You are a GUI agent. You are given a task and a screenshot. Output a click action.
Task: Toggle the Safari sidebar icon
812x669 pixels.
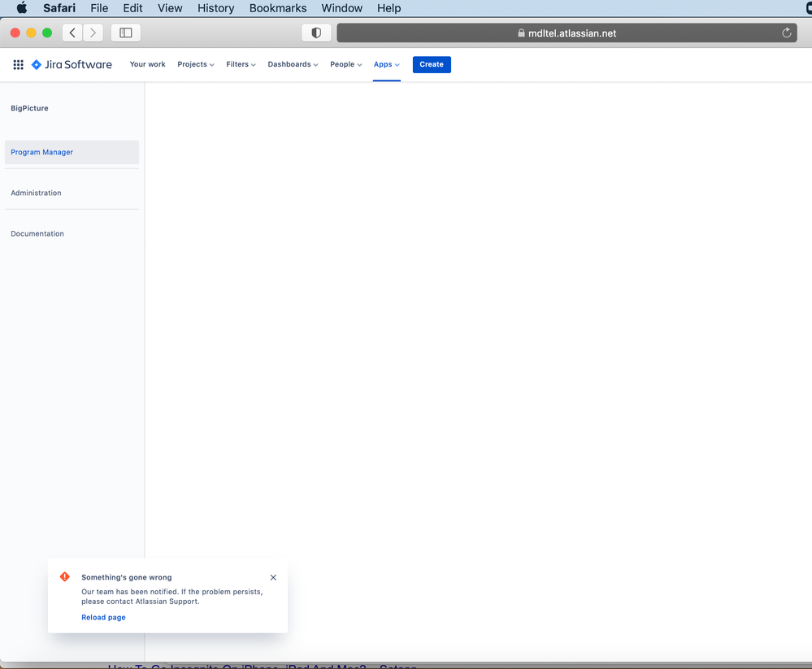[x=125, y=33]
